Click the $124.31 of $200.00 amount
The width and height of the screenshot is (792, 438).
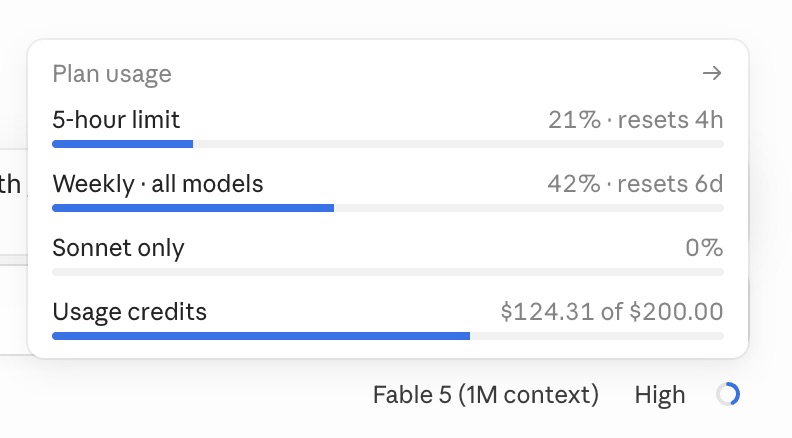click(x=612, y=312)
